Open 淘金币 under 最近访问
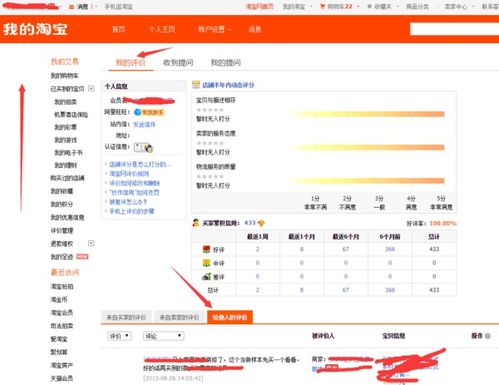The width and height of the screenshot is (499, 385). (59, 300)
